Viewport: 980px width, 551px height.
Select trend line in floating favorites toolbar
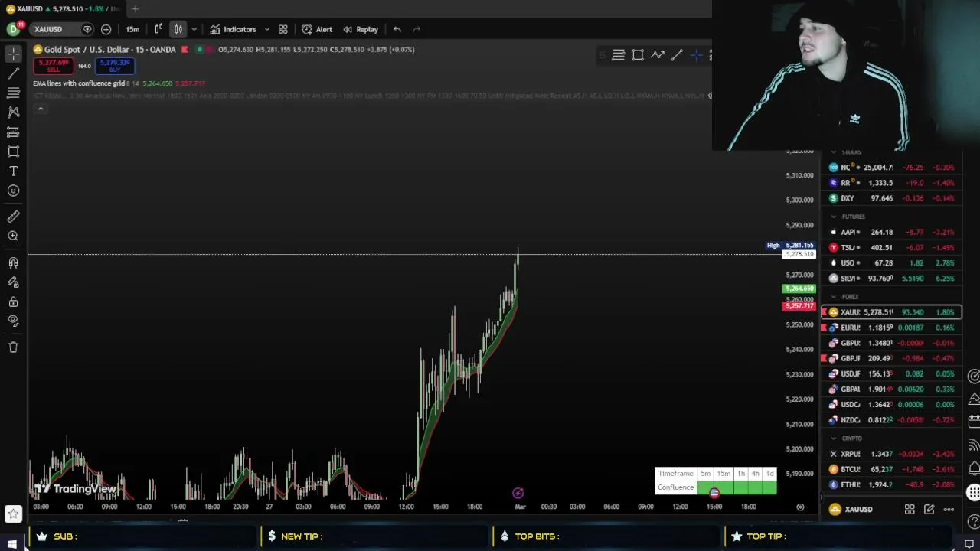(x=677, y=55)
